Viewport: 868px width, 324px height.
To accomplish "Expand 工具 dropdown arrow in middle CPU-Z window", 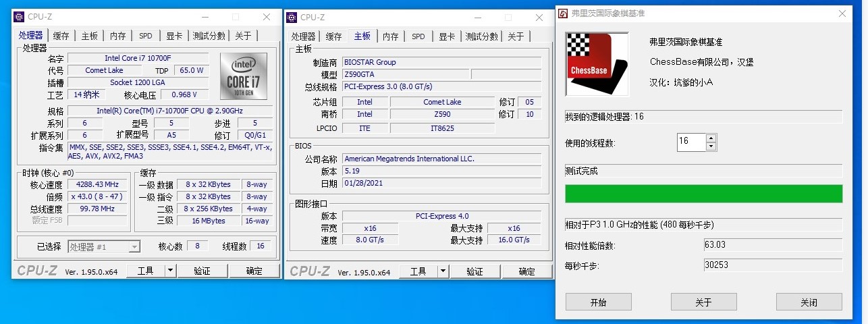I will coord(443,271).
